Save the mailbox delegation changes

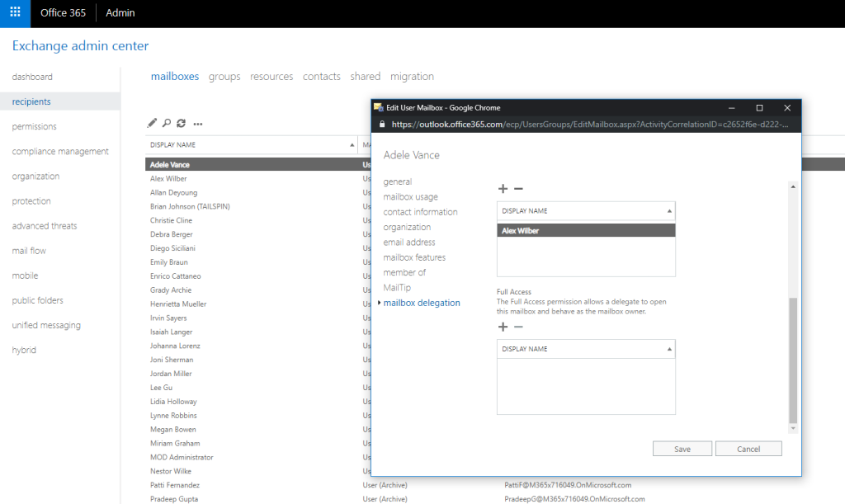point(682,448)
